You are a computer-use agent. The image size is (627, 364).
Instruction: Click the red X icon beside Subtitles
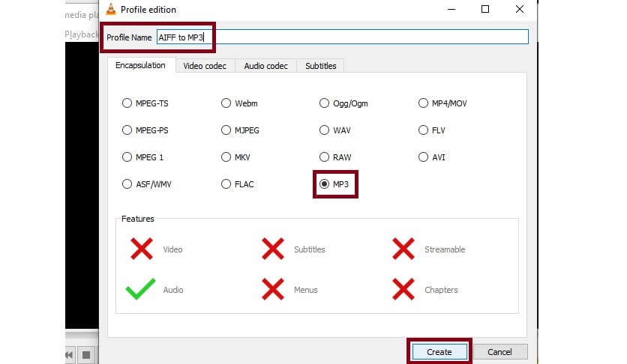point(272,249)
